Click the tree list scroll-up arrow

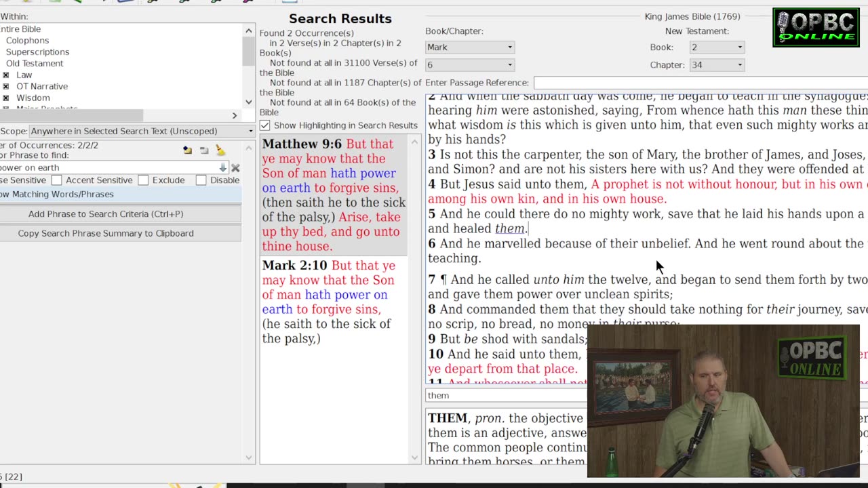click(x=249, y=31)
